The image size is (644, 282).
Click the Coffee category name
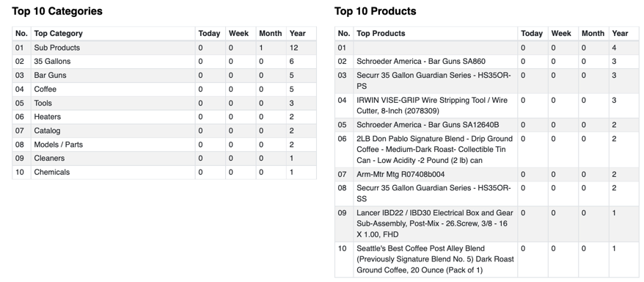(45, 89)
